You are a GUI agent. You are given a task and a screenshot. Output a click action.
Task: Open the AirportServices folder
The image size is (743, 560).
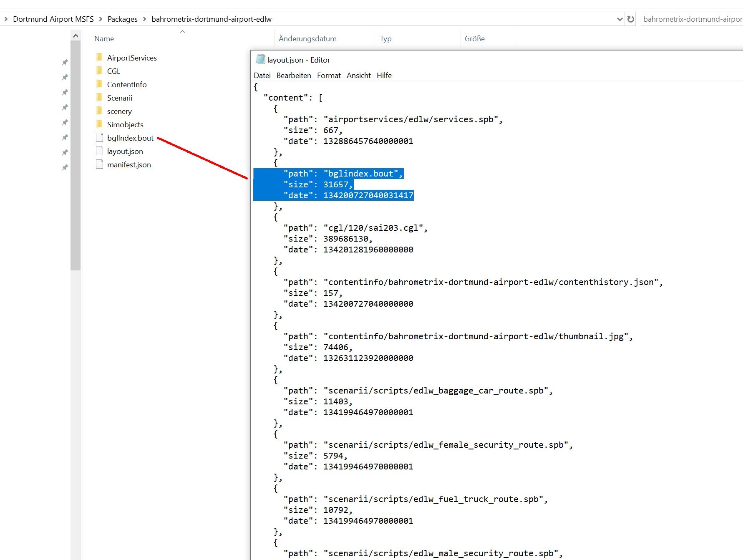click(132, 58)
